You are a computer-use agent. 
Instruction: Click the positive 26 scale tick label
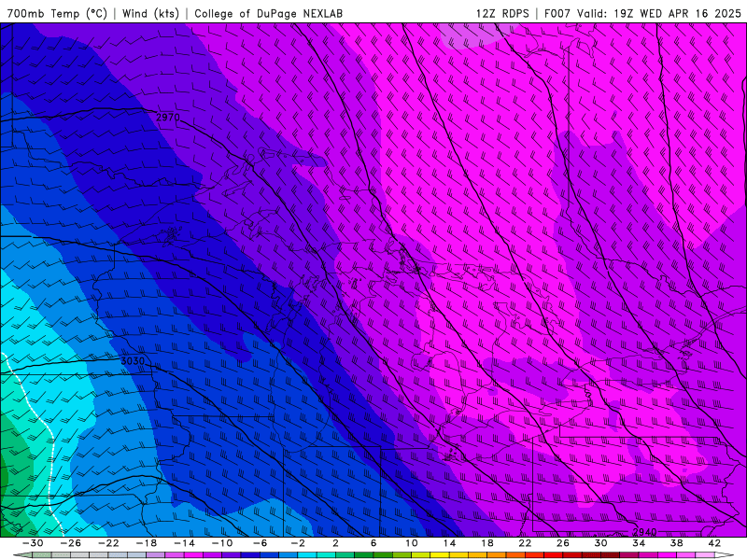pyautogui.click(x=563, y=543)
